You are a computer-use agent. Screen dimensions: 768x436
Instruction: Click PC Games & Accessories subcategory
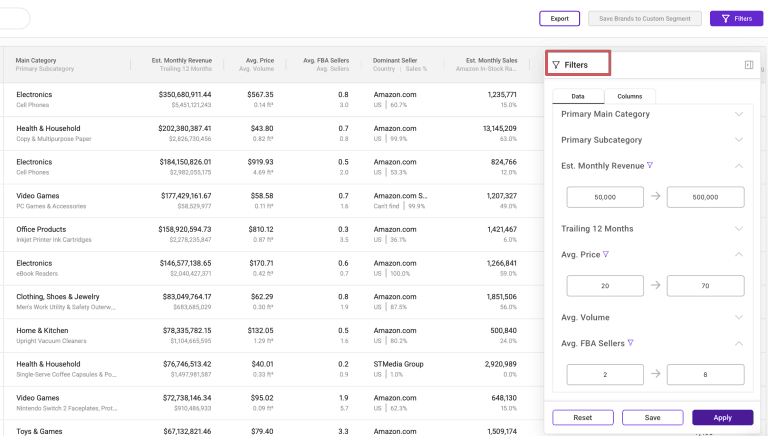coord(51,206)
